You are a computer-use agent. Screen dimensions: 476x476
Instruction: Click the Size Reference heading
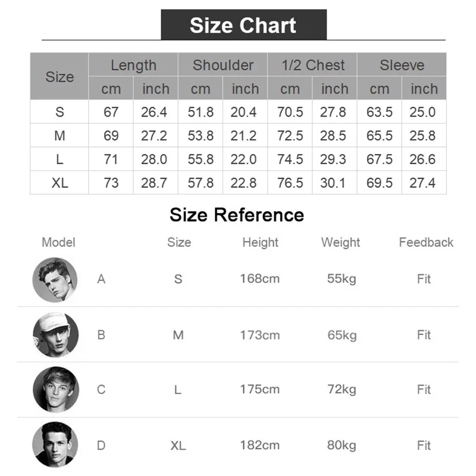pyautogui.click(x=237, y=215)
